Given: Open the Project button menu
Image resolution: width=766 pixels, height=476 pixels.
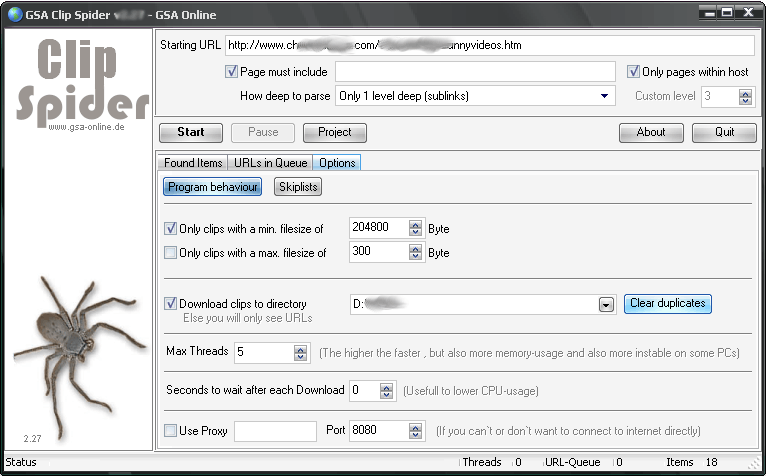Looking at the screenshot, I should coord(335,132).
